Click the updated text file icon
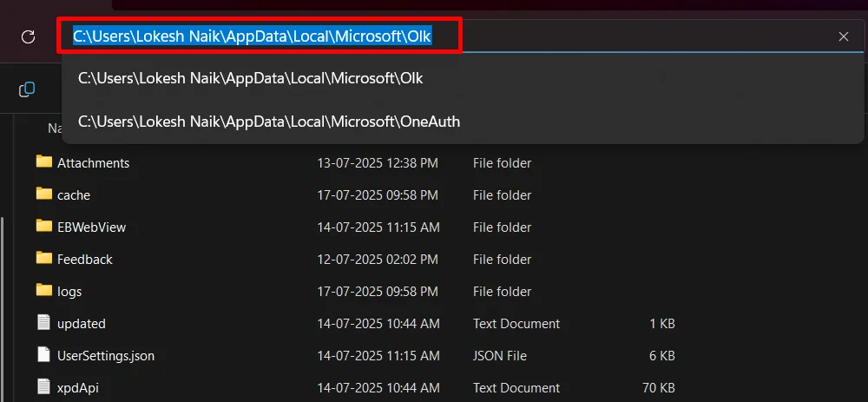This screenshot has height=402, width=868. click(43, 322)
